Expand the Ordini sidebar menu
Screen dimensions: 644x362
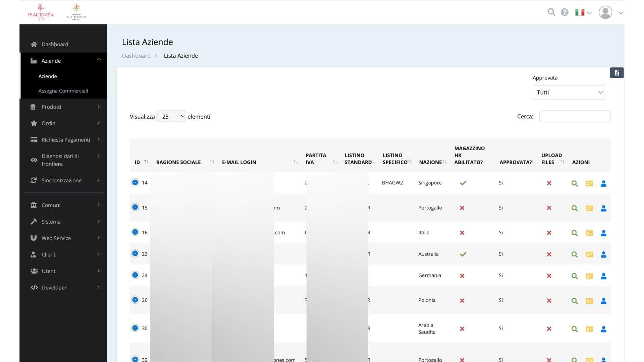click(x=63, y=123)
